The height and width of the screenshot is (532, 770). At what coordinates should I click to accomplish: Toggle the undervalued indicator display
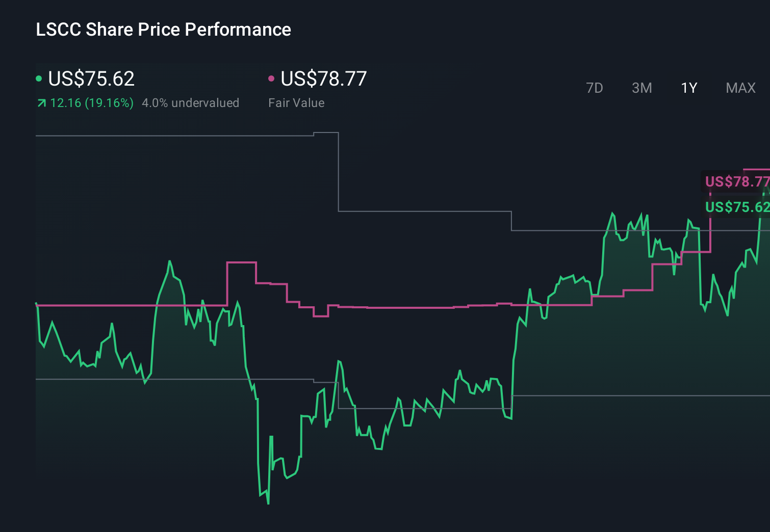[191, 102]
